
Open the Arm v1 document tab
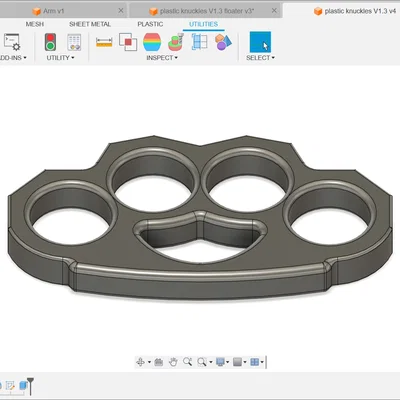point(53,11)
